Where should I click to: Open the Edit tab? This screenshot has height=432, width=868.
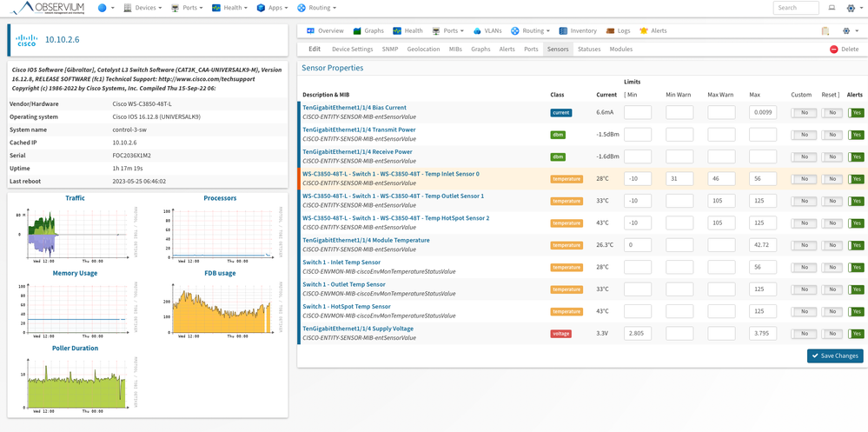coord(315,50)
